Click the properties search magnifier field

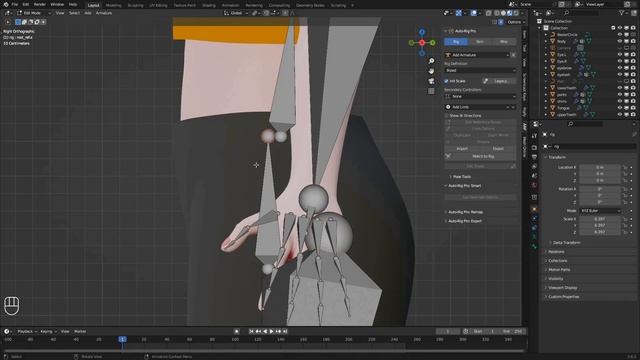click(x=584, y=124)
